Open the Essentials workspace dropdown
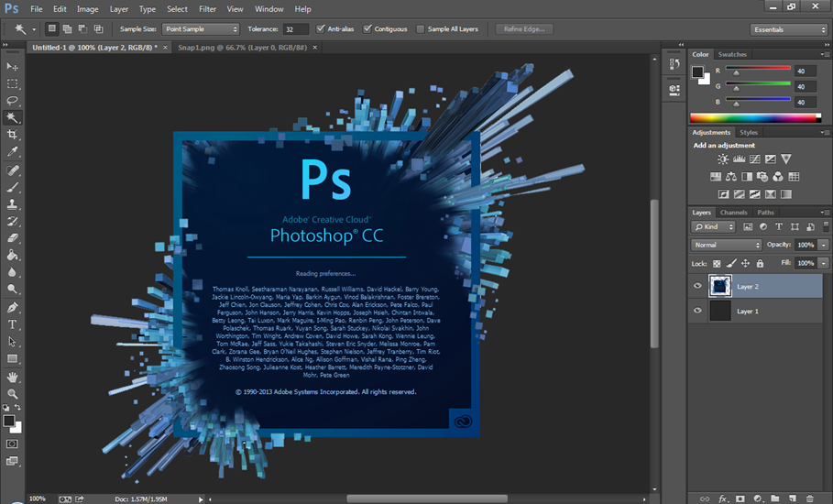The height and width of the screenshot is (504, 833). pos(789,29)
